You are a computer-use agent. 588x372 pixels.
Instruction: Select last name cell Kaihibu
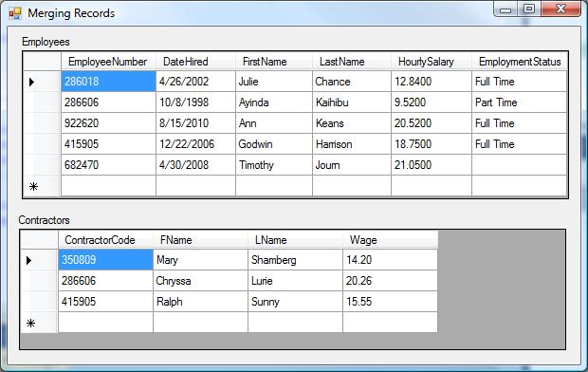[x=352, y=102]
